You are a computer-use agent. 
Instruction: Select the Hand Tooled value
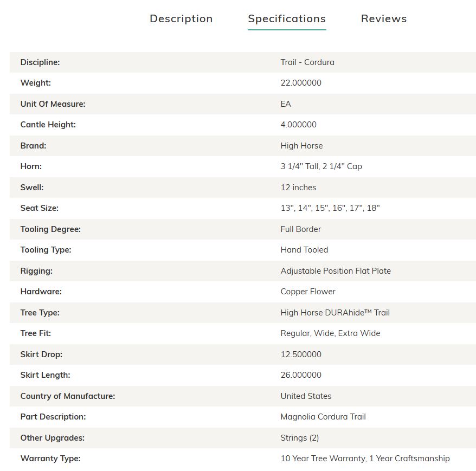click(x=304, y=250)
